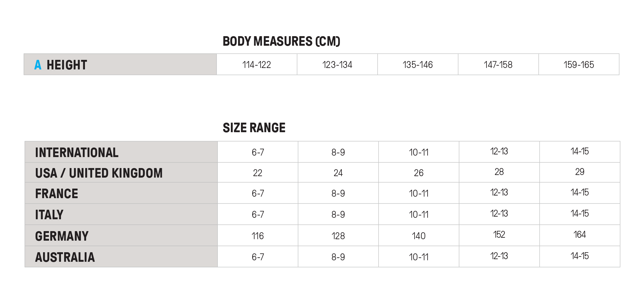Click the Australia 12-13 size cell
The height and width of the screenshot is (304, 644).
click(499, 256)
